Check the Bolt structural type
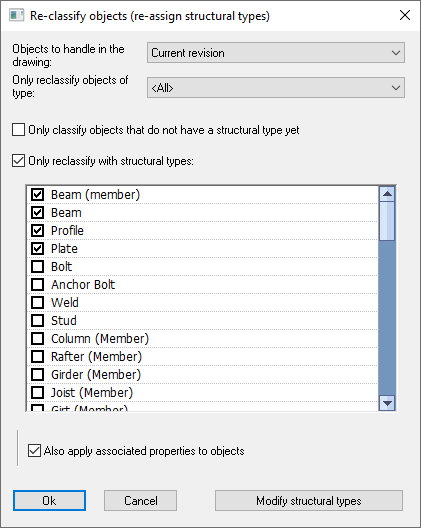Screen dimensions: 421x528 click(37, 267)
